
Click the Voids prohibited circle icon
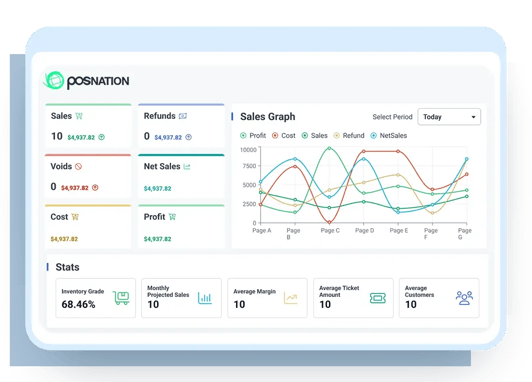tap(78, 167)
